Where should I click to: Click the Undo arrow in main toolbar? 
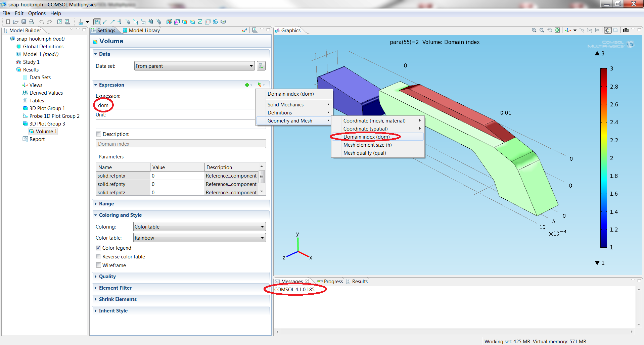[x=42, y=22]
